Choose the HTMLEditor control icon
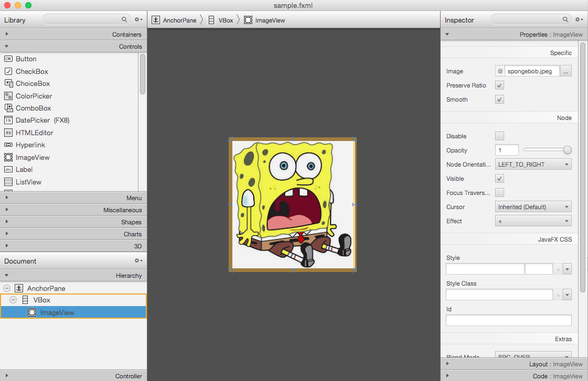The image size is (588, 381). 8,133
